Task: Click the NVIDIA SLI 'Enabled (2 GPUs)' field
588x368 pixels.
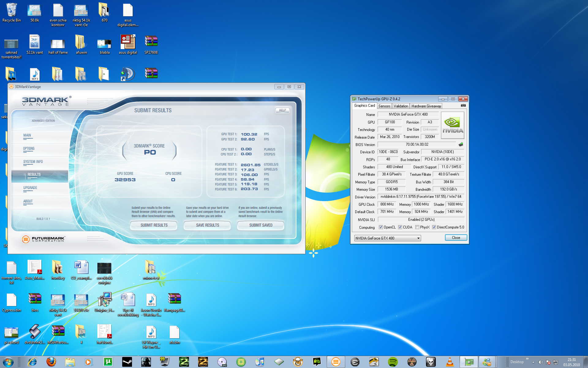Action: pyautogui.click(x=421, y=220)
